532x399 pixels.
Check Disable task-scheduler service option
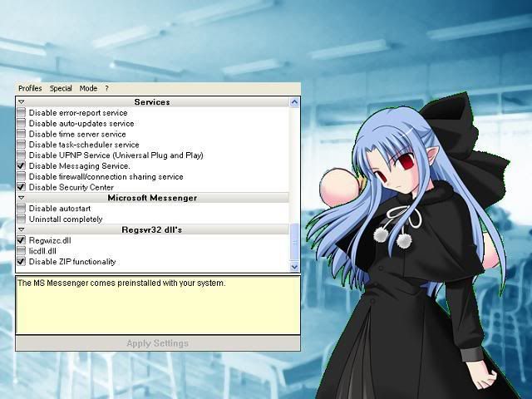tap(22, 145)
